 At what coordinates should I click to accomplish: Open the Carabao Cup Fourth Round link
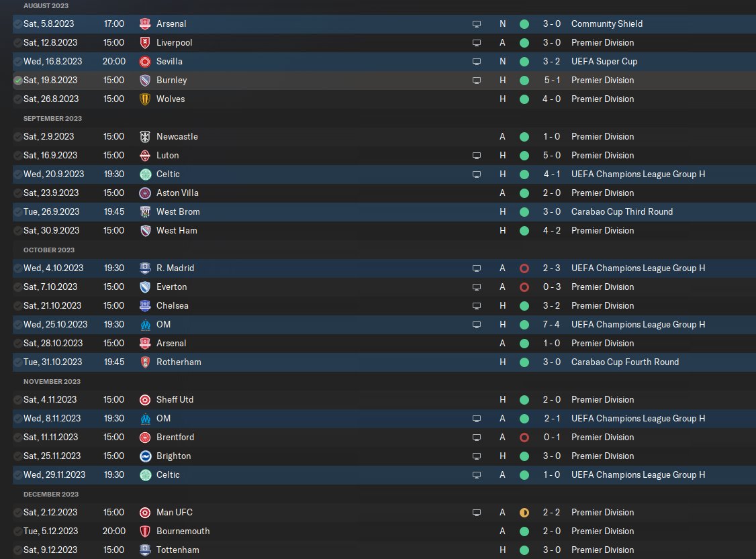pos(624,362)
